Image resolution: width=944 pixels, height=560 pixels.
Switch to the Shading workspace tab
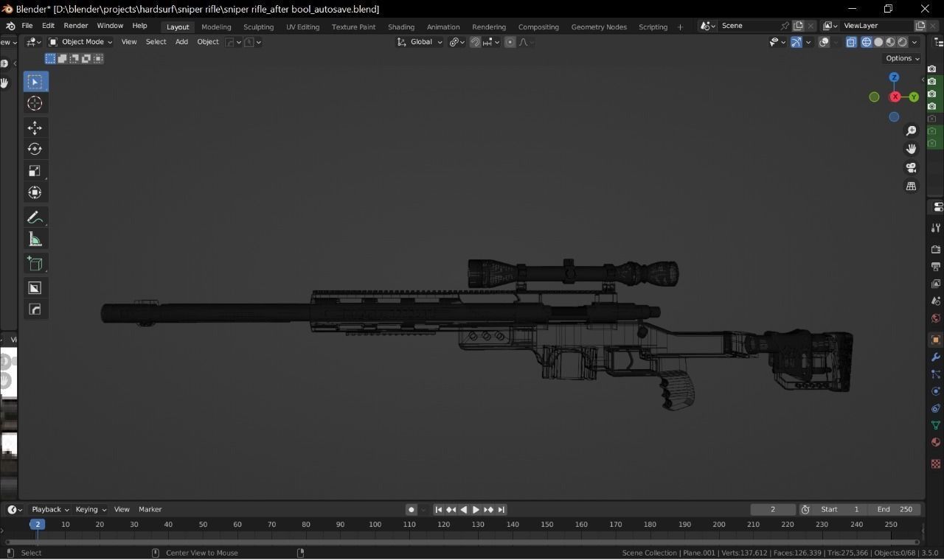401,27
